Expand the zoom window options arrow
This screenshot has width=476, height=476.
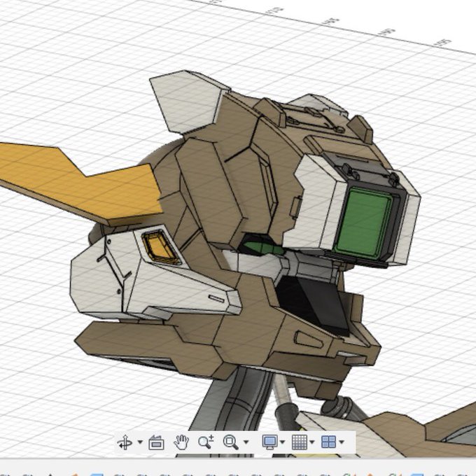click(246, 442)
